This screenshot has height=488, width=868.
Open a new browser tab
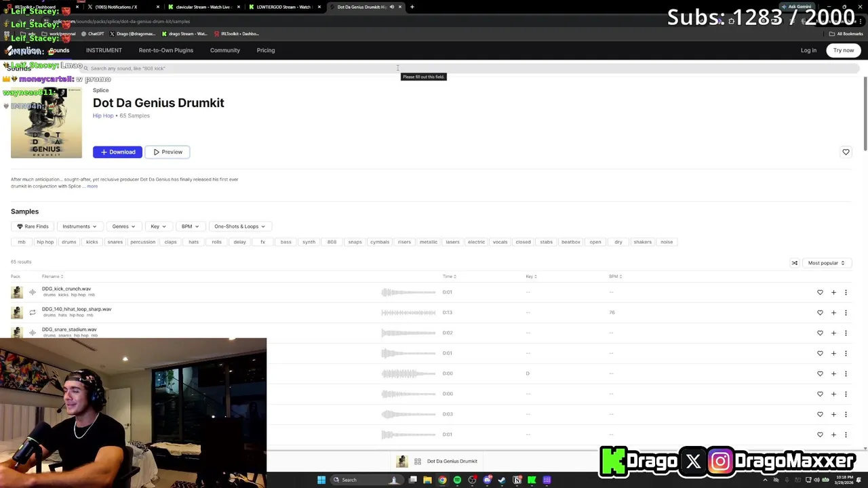point(412,7)
